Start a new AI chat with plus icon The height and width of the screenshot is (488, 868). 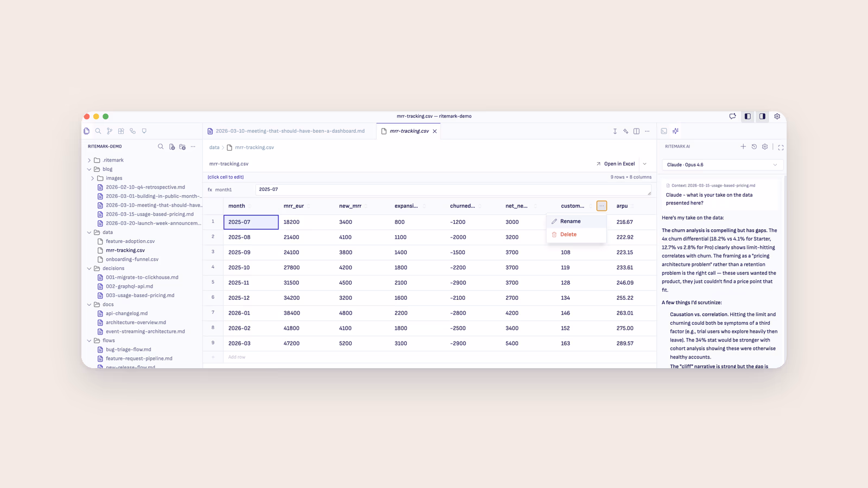pos(743,146)
